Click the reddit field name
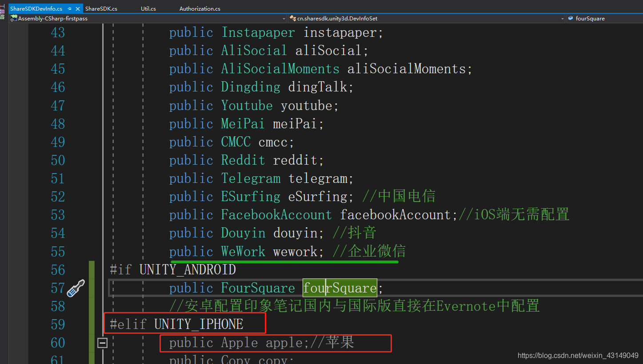 tap(295, 160)
